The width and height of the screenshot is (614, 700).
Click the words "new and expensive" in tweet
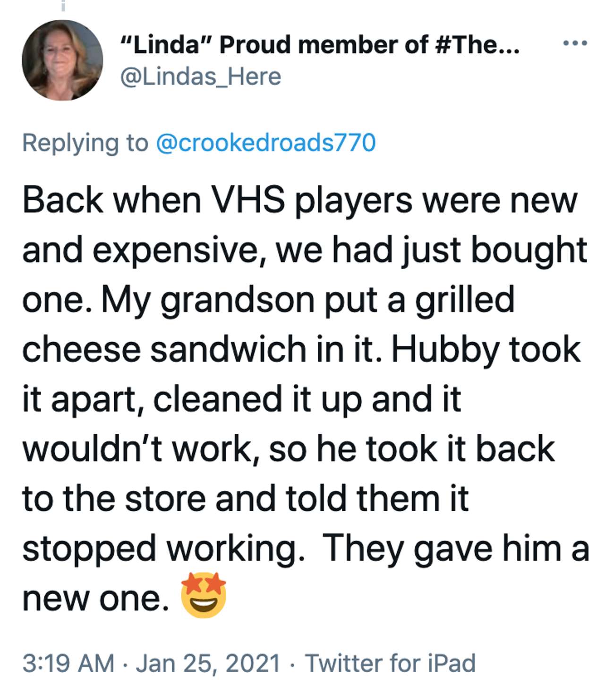pos(299,225)
